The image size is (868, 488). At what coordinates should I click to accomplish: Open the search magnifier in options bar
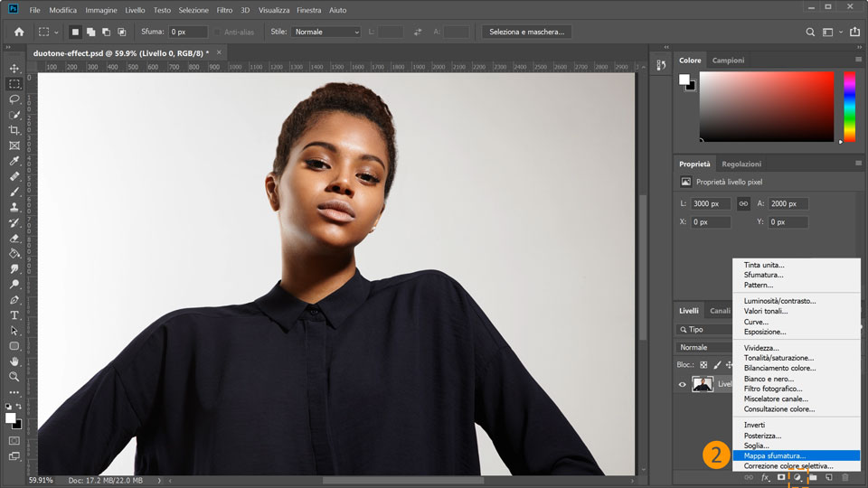pyautogui.click(x=810, y=33)
